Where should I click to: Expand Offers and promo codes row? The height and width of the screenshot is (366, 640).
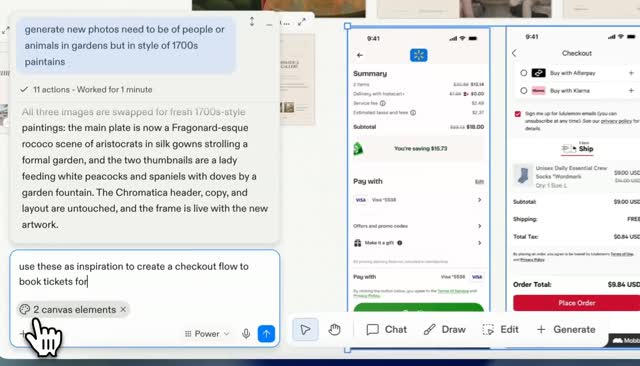(x=418, y=226)
